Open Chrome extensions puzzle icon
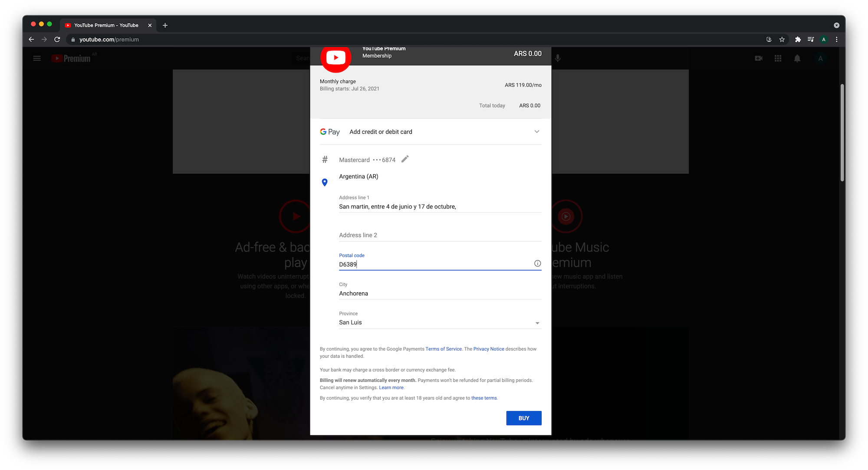The height and width of the screenshot is (470, 868). pos(798,39)
